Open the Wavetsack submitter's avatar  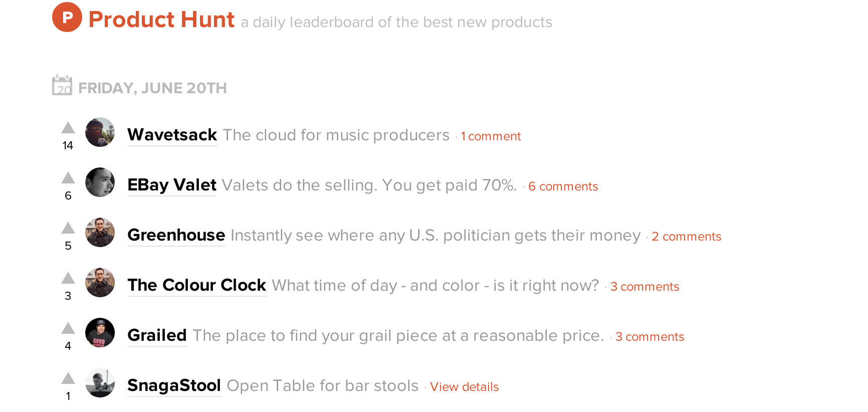(100, 132)
